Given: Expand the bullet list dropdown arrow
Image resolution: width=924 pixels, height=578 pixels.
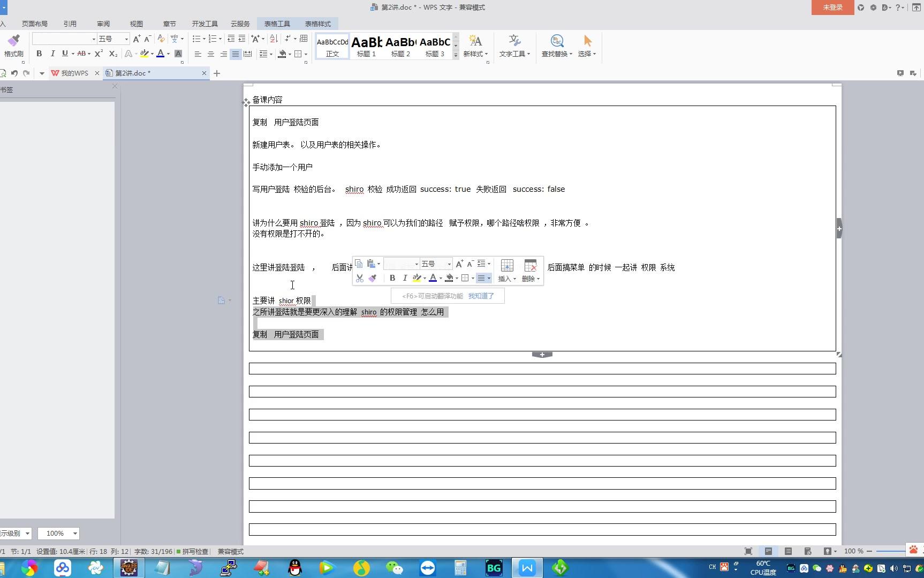Looking at the screenshot, I should (204, 39).
